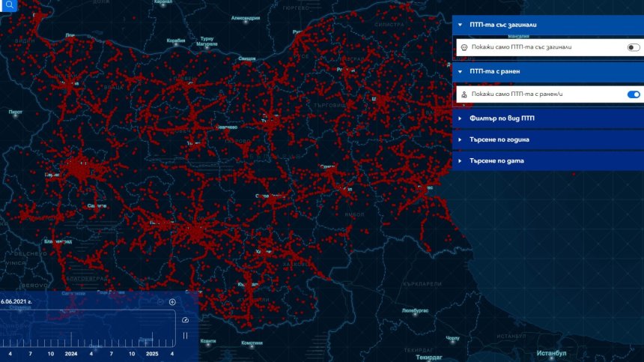Click the injured person icon
This screenshot has height=362, width=644.
pos(464,94)
